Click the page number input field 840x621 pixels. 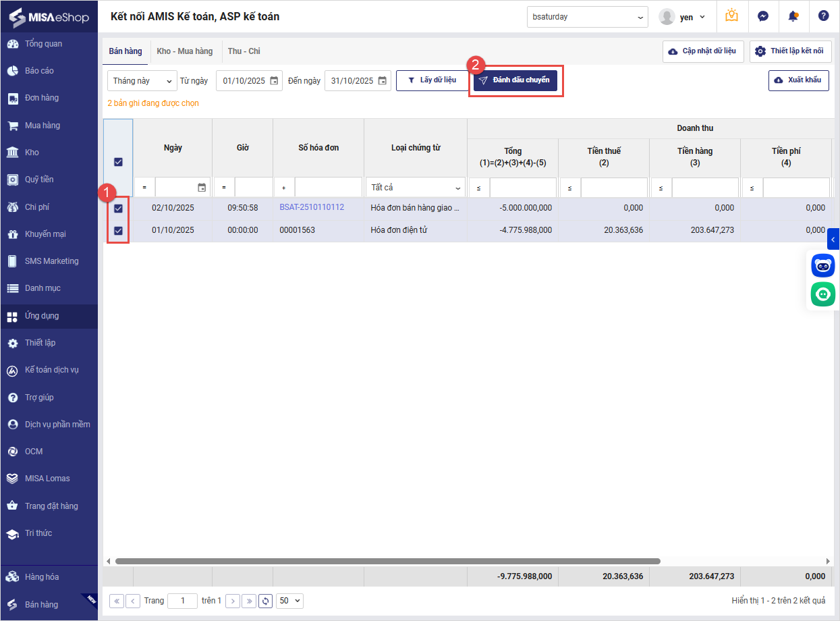(182, 601)
